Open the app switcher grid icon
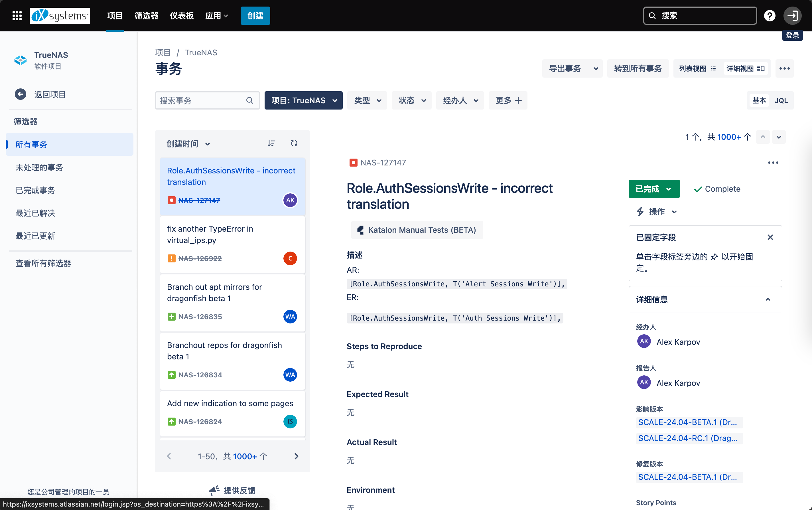This screenshot has width=812, height=510. point(17,15)
